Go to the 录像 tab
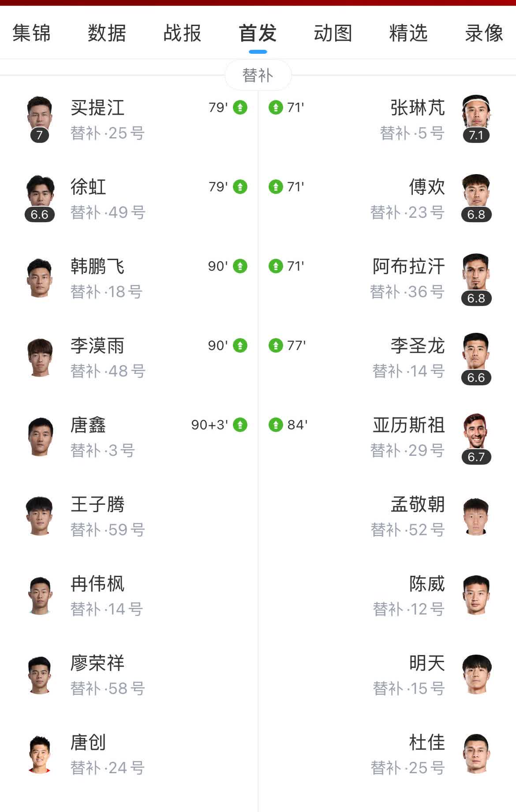The height and width of the screenshot is (812, 516). tap(484, 34)
